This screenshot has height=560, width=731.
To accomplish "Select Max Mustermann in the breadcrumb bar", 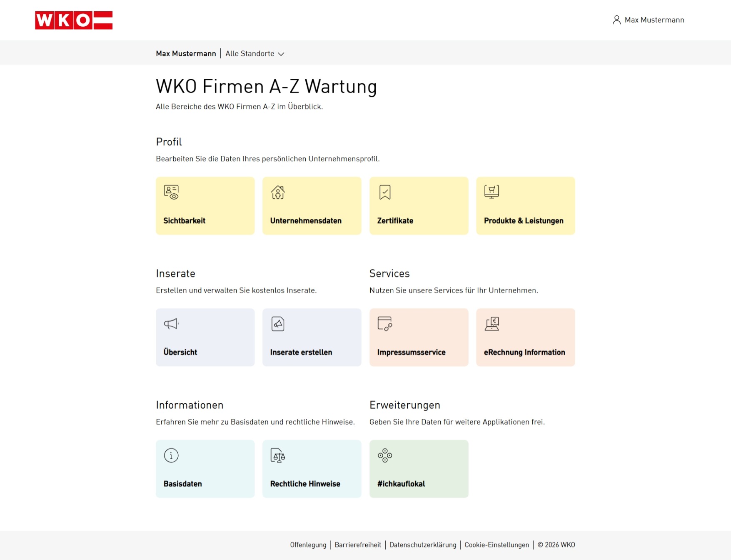I will click(x=185, y=53).
